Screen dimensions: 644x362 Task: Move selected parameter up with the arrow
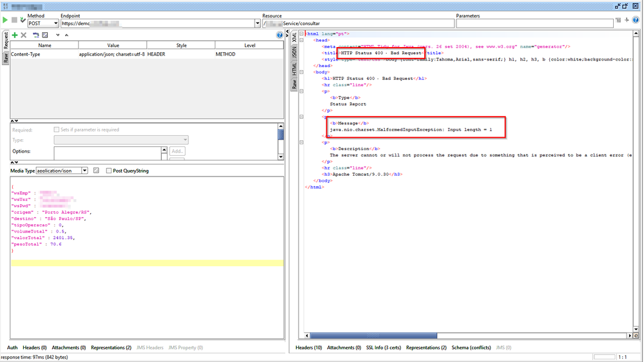tap(66, 35)
